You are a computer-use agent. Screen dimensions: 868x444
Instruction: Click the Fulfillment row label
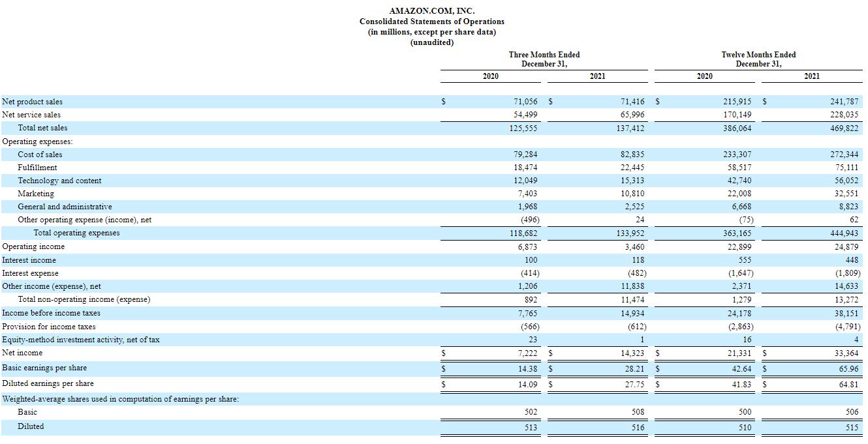tap(37, 168)
